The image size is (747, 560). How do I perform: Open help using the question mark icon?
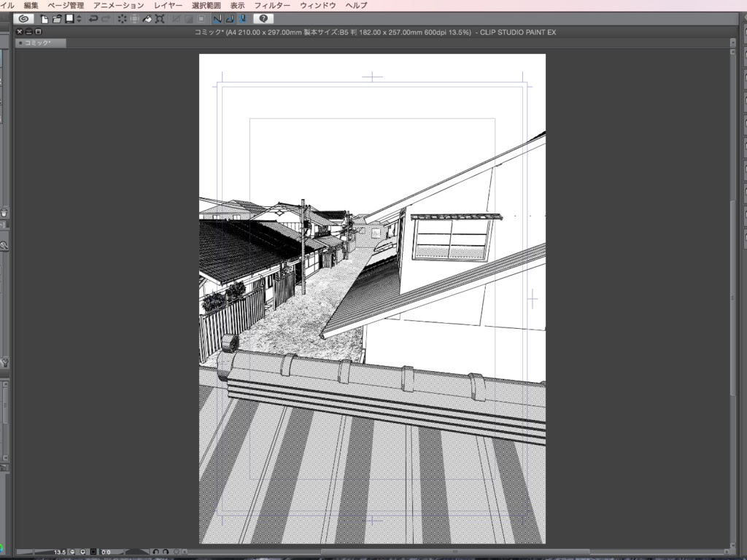click(263, 19)
